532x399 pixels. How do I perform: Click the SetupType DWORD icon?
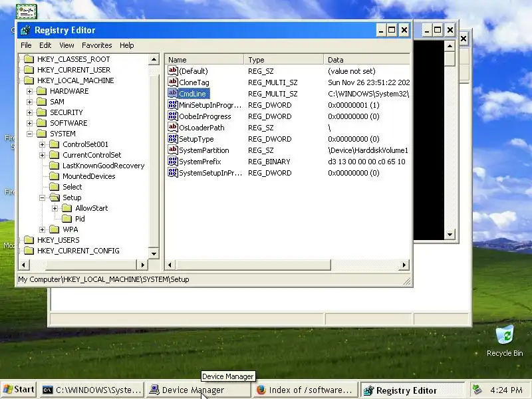point(173,139)
